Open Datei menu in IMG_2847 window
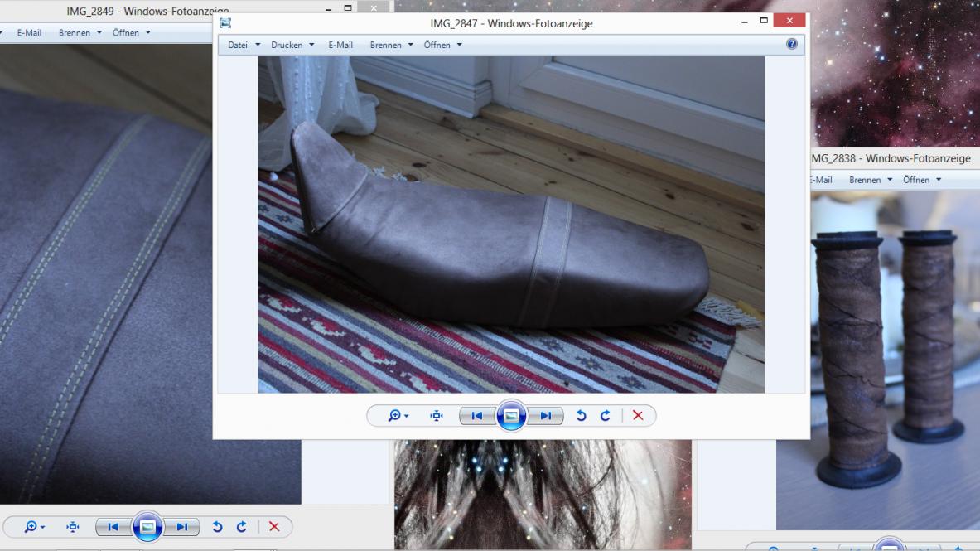The width and height of the screenshot is (980, 551). [x=244, y=45]
